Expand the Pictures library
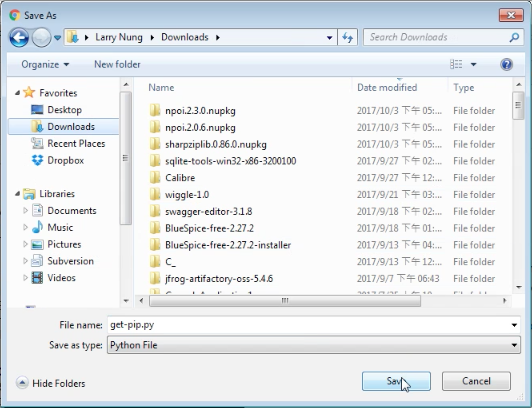The width and height of the screenshot is (532, 408). [25, 244]
